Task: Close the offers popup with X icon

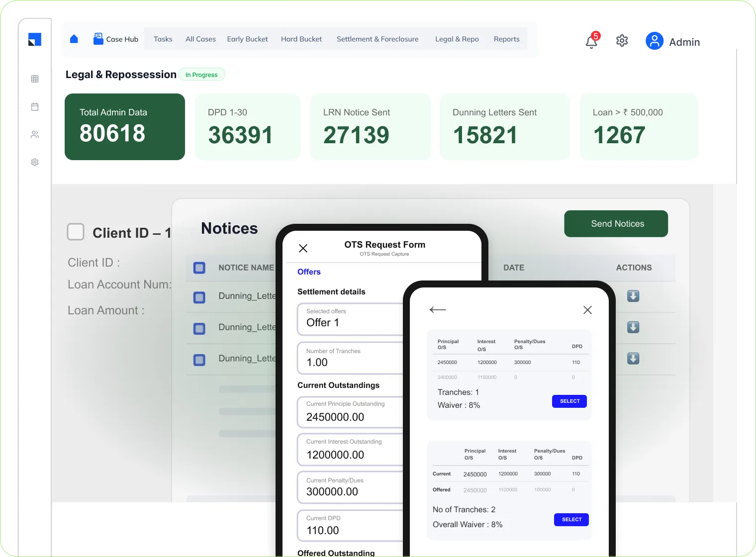Action: [x=587, y=310]
